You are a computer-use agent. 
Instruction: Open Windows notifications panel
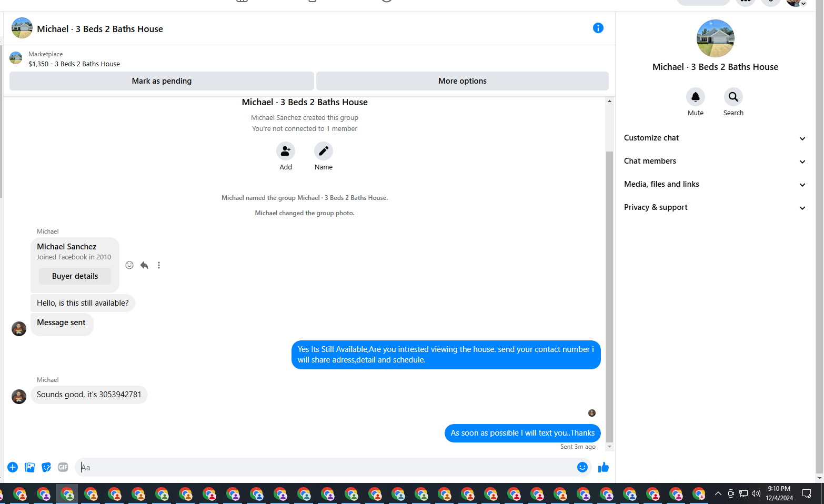click(807, 493)
